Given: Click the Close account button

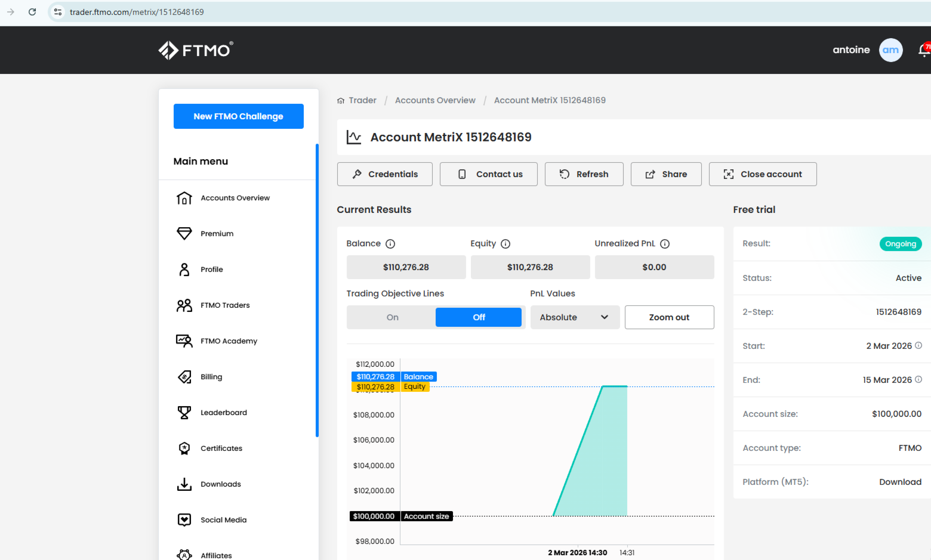Looking at the screenshot, I should [x=763, y=174].
